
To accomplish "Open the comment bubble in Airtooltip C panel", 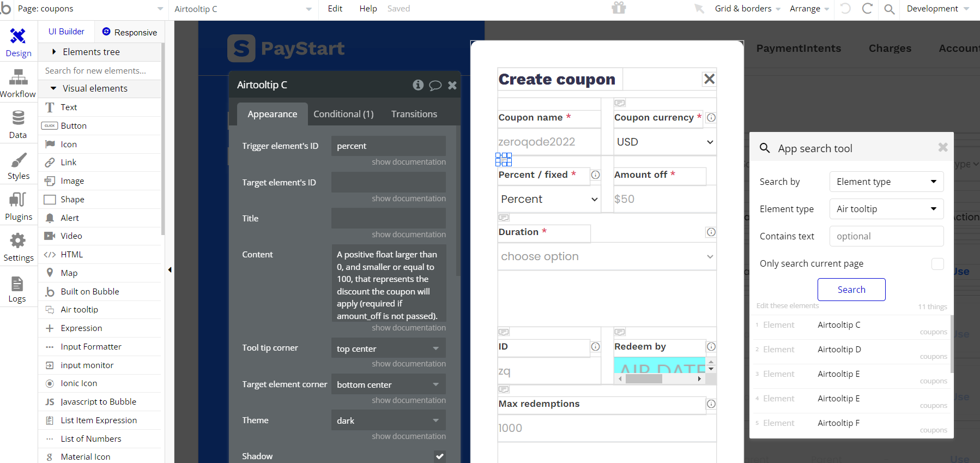I will coord(435,85).
